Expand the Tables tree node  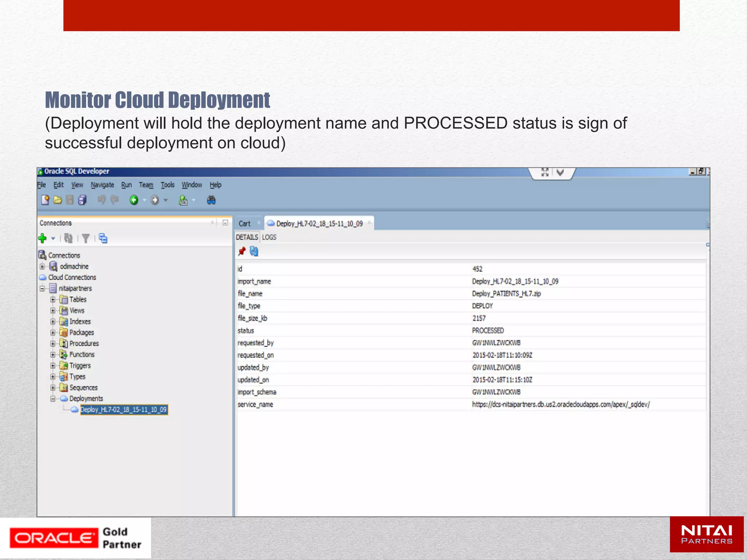pyautogui.click(x=53, y=300)
